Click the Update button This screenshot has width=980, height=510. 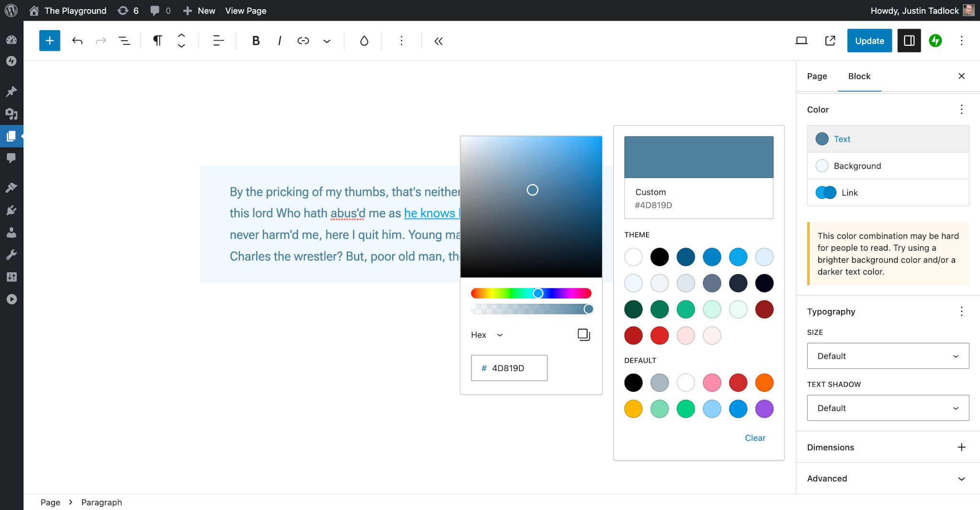coord(869,41)
